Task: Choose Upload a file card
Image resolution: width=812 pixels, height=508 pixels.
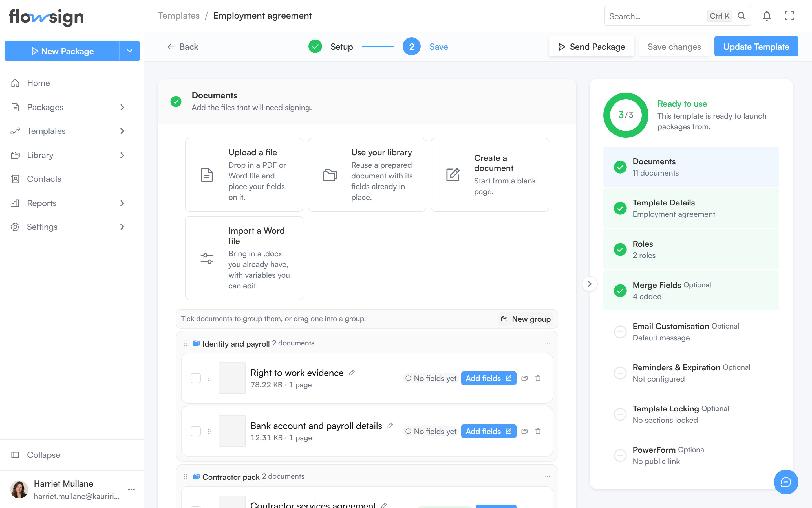Action: tap(244, 175)
